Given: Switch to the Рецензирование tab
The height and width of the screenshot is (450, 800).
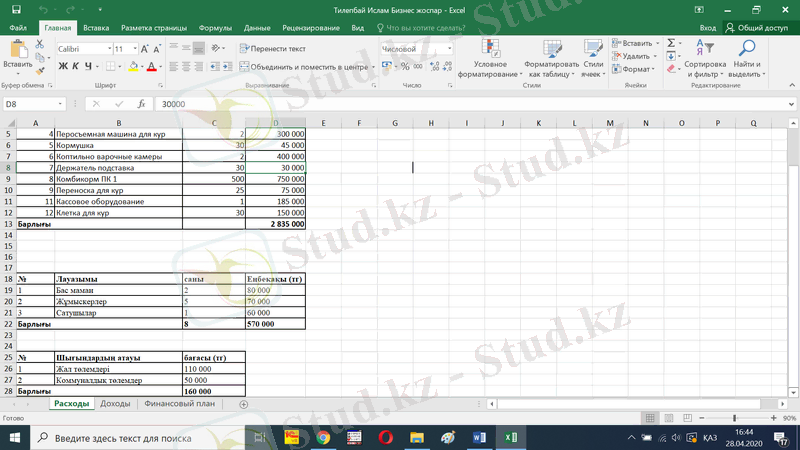Looking at the screenshot, I should tap(311, 28).
